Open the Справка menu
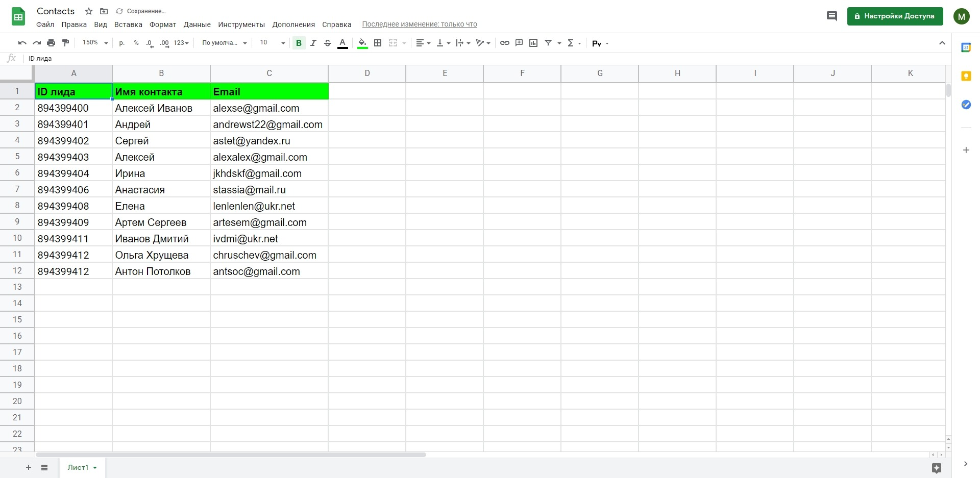980x478 pixels. click(336, 24)
